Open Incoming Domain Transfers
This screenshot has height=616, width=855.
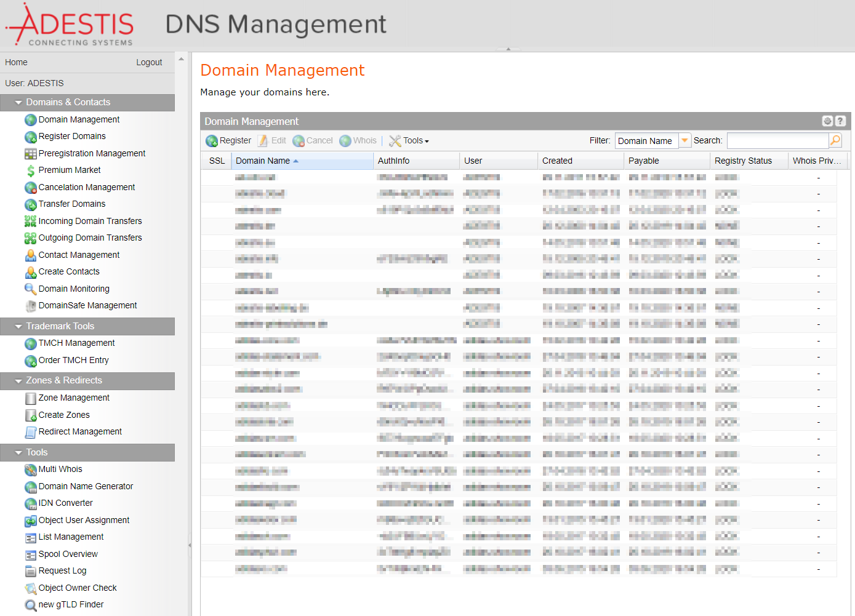[x=90, y=221]
